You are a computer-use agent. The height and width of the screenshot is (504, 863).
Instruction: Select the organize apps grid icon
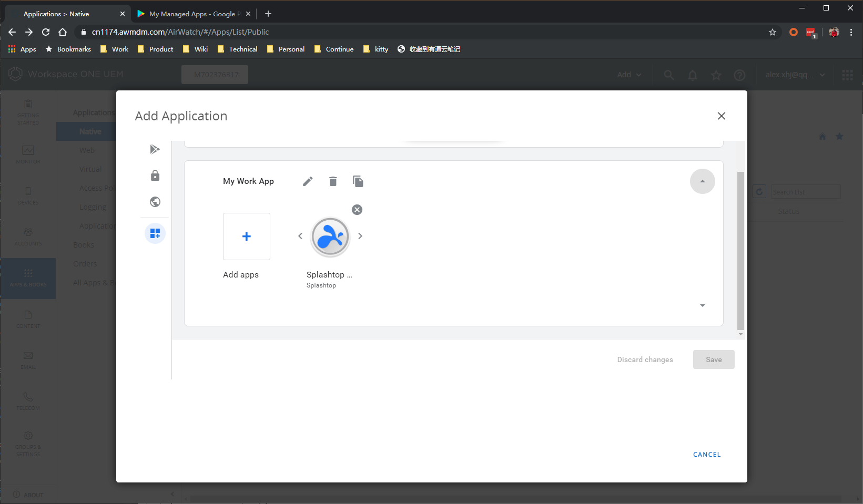coord(155,233)
